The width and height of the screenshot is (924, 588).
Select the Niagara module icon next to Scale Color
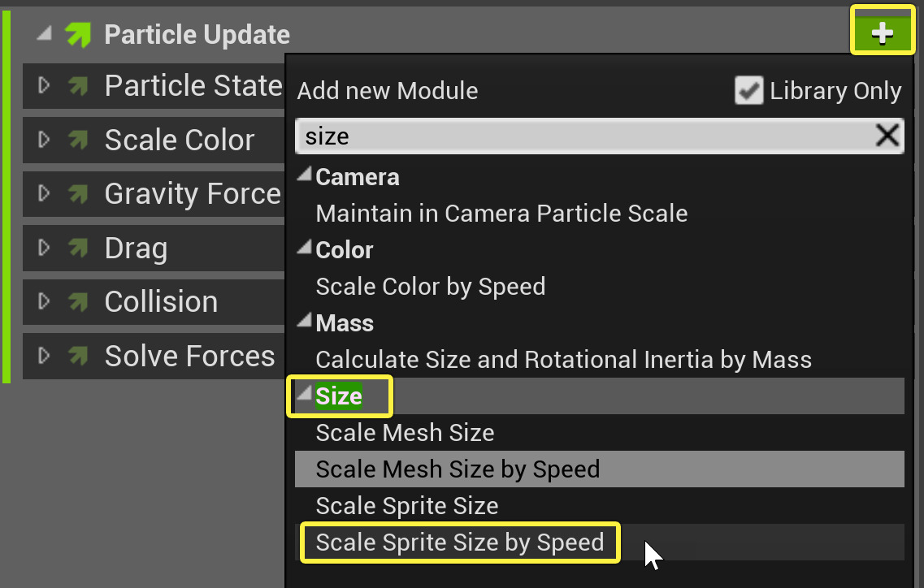pyautogui.click(x=76, y=140)
